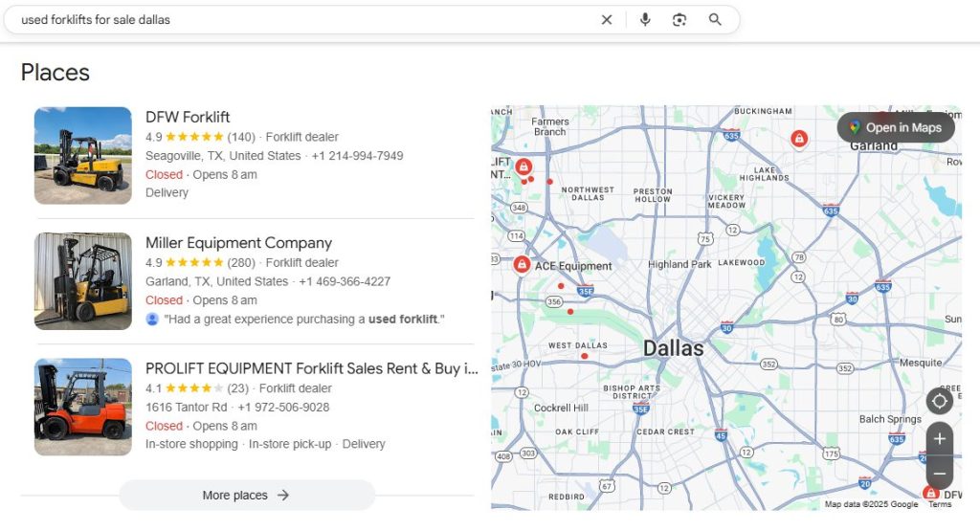Select the red pin near Garland on map
Viewport: 980px width, 531px height.
pos(799,139)
